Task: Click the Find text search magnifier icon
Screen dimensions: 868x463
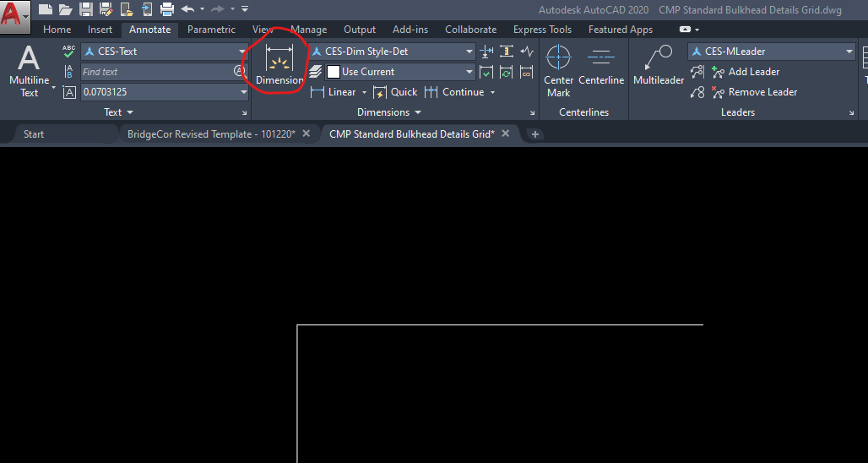Action: coord(240,71)
